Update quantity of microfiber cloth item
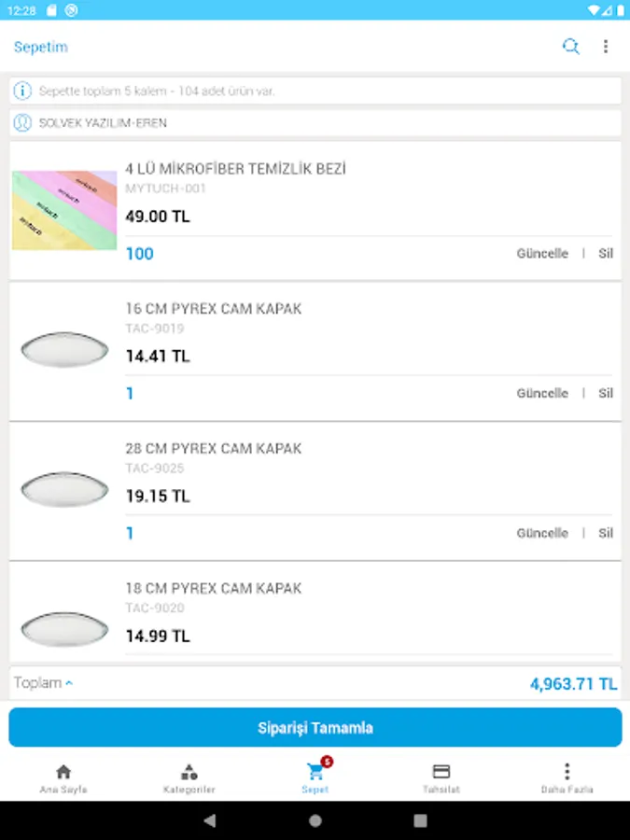This screenshot has height=840, width=630. [542, 254]
